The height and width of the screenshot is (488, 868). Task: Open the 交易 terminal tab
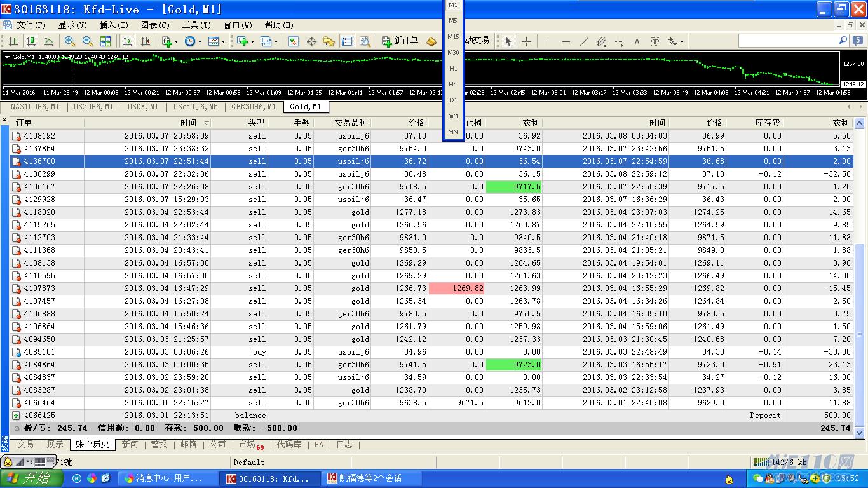(x=25, y=445)
